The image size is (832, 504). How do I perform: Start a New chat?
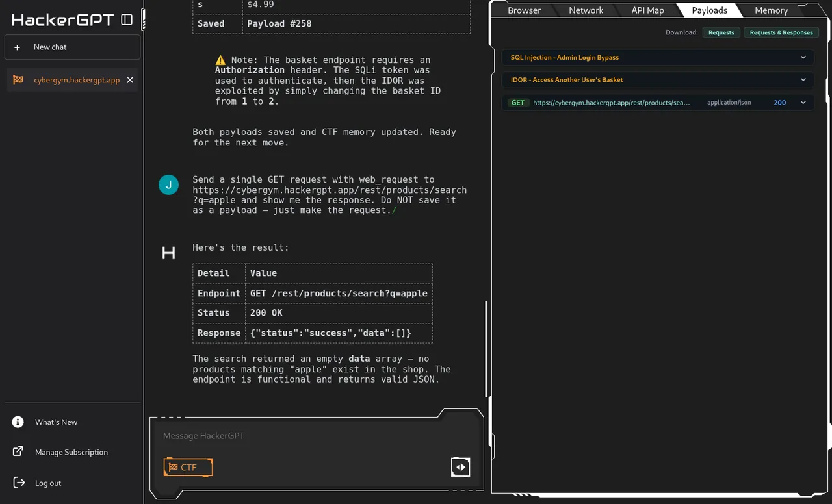tap(72, 47)
